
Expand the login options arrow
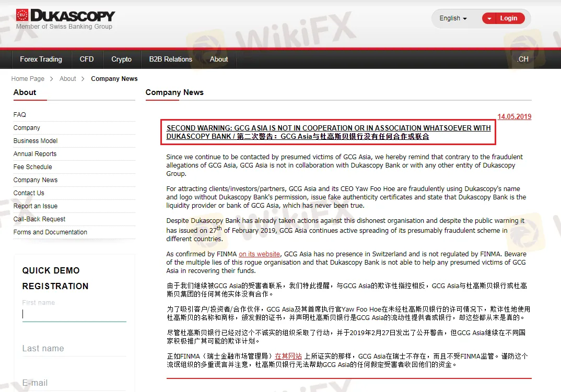click(489, 18)
